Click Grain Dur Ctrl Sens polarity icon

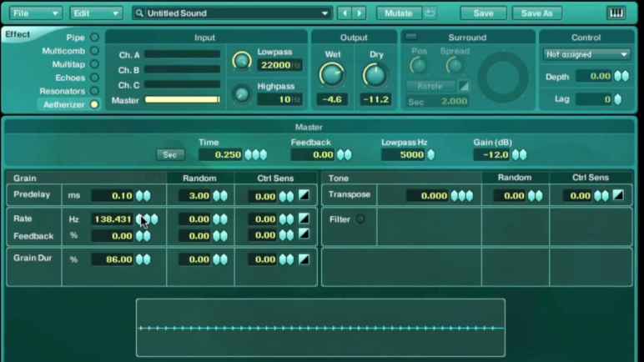[x=304, y=259]
